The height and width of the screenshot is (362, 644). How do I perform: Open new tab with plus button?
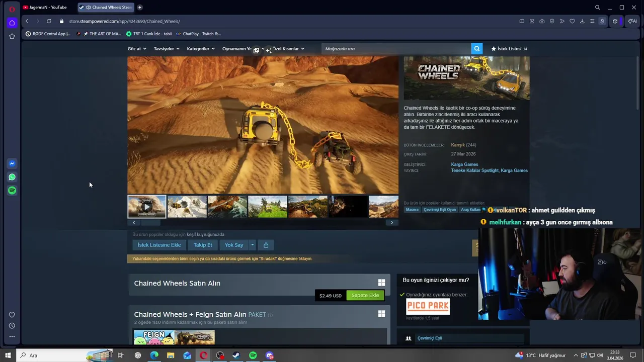139,7
